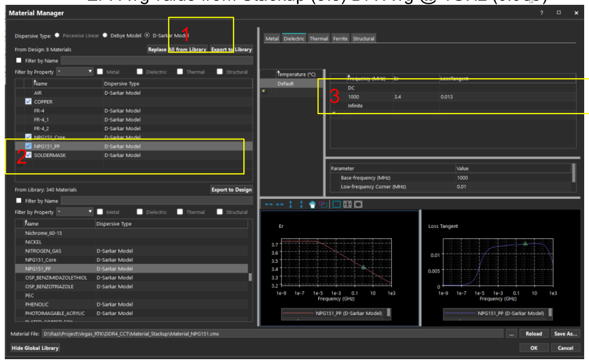Click the Save As... button
The width and height of the screenshot is (589, 364).
pyautogui.click(x=565, y=333)
